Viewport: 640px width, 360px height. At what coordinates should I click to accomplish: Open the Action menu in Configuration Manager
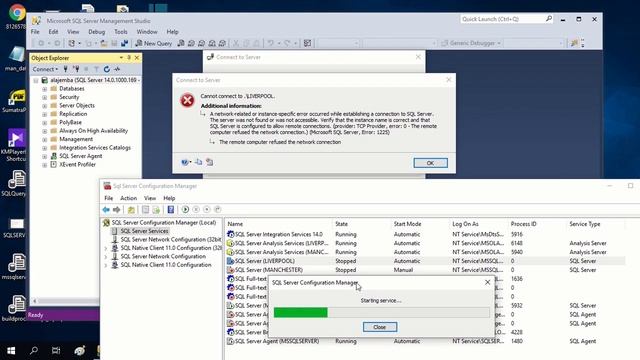129,198
